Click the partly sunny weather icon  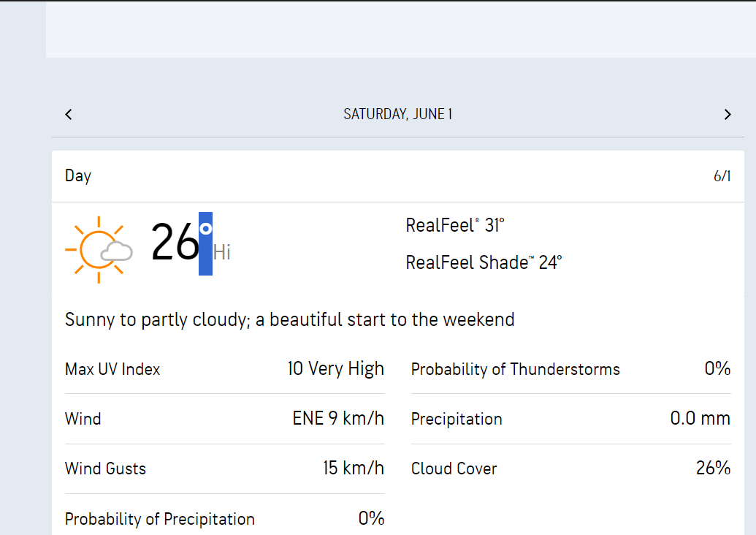point(99,249)
